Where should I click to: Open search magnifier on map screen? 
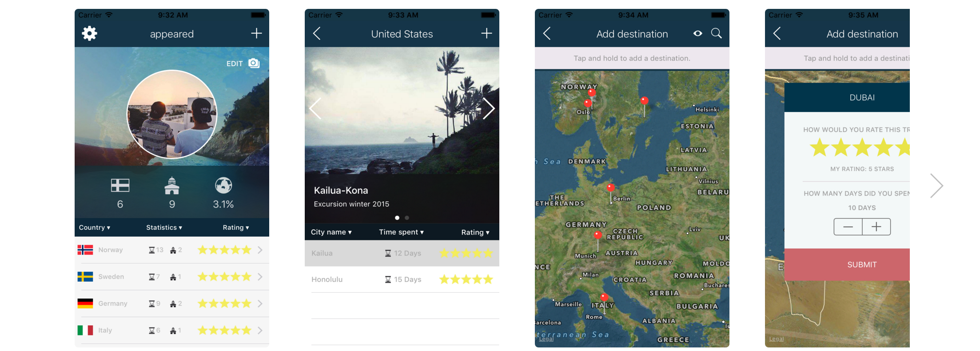(716, 33)
